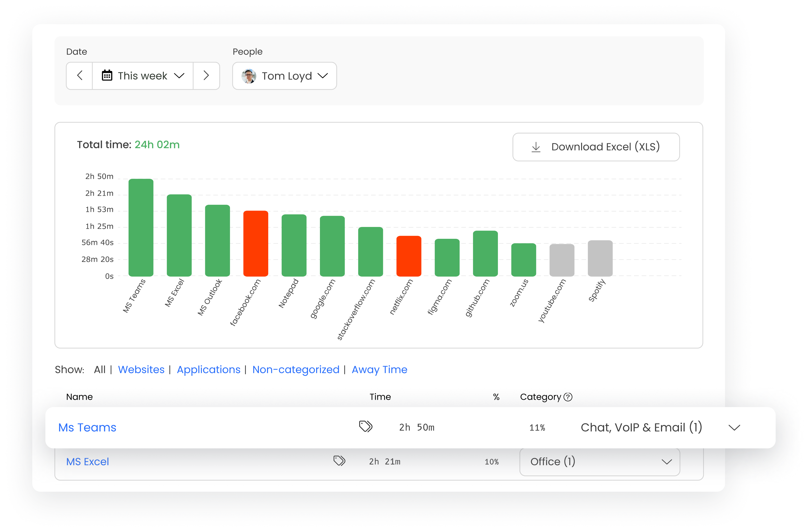The height and width of the screenshot is (532, 808).
Task: Open the MS Excel link
Action: click(87, 462)
